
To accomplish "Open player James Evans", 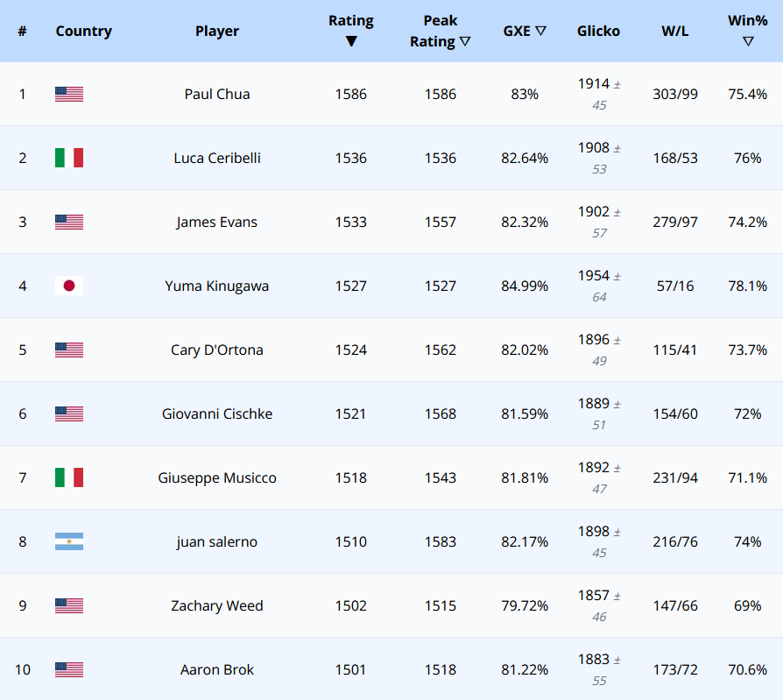I will pos(216,222).
